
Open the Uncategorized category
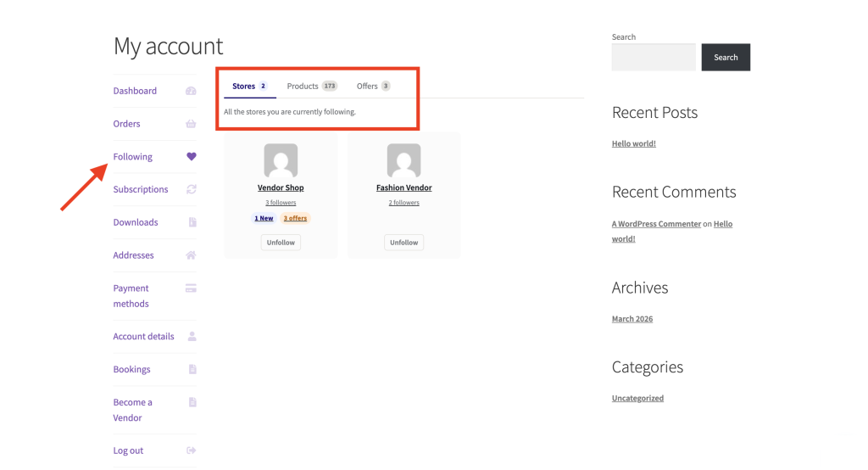pos(637,398)
